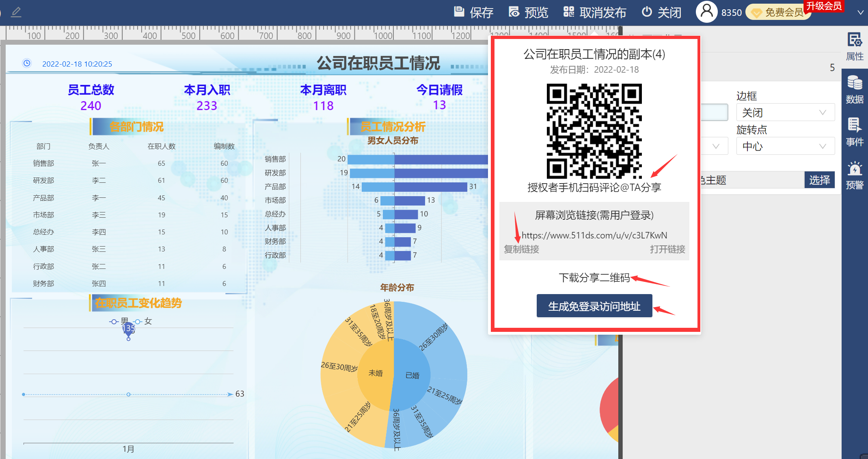Click the free member (免费会员) badge
Viewport: 868px width, 459px height.
(777, 13)
